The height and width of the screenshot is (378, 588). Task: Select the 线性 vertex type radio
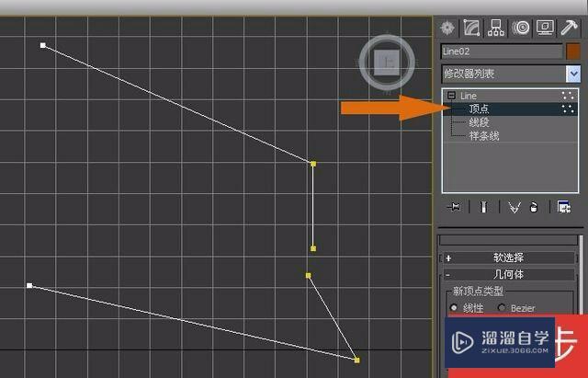click(454, 308)
